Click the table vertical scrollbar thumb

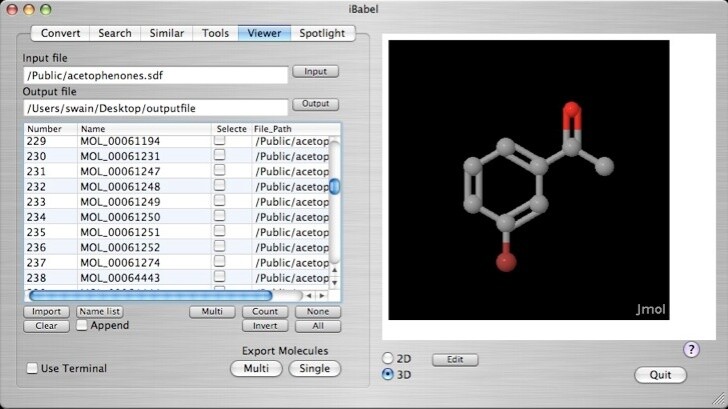[x=334, y=187]
